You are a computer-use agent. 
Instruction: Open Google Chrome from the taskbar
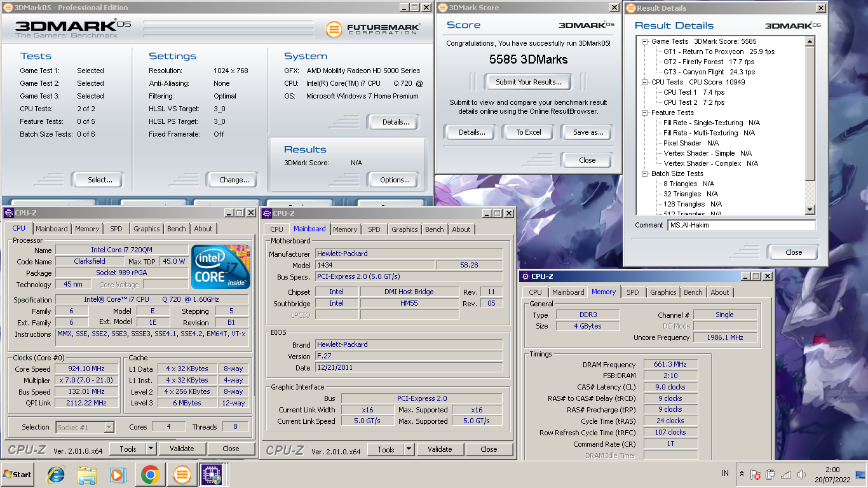[150, 475]
